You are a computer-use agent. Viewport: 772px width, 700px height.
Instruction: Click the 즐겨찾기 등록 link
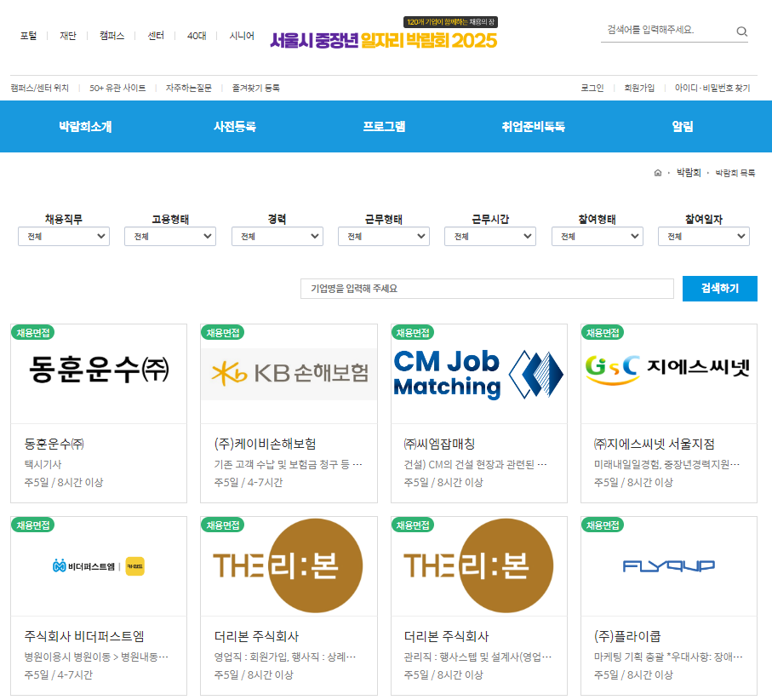256,89
